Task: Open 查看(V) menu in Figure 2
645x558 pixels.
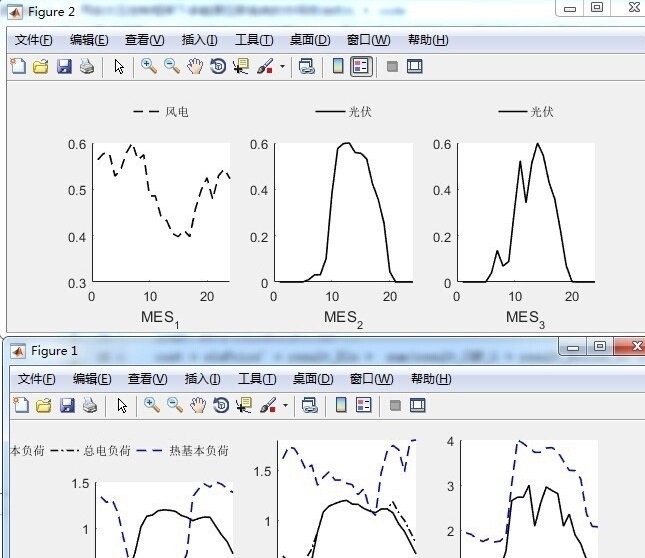Action: pos(144,40)
